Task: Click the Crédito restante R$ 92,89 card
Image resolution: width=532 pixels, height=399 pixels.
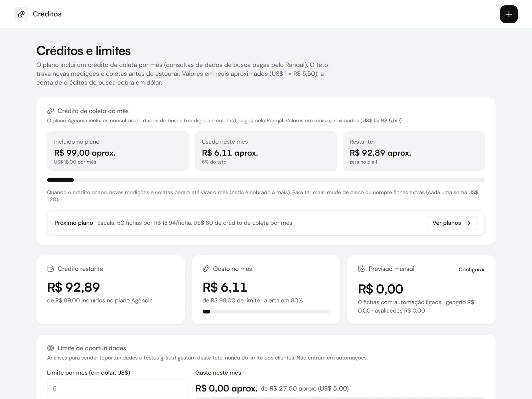Action: click(x=111, y=290)
